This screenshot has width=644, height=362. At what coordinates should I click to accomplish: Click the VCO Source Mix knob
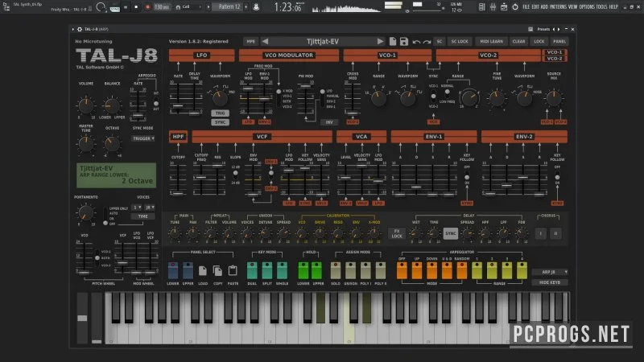(x=554, y=98)
